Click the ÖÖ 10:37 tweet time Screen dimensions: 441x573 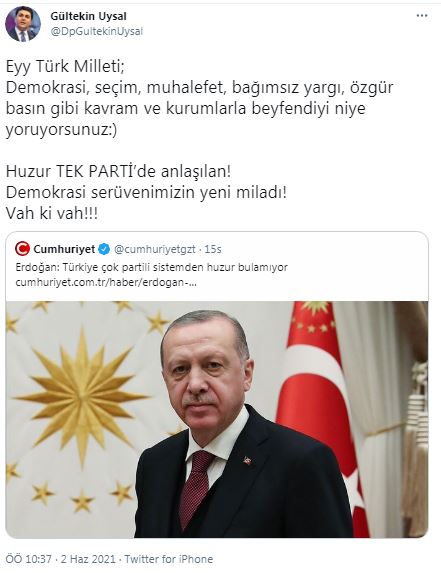[x=28, y=559]
